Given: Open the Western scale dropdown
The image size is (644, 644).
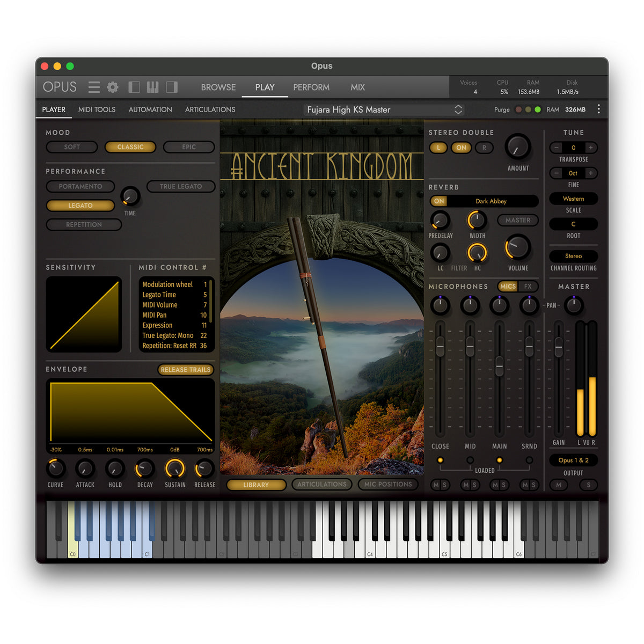Looking at the screenshot, I should pos(573,199).
